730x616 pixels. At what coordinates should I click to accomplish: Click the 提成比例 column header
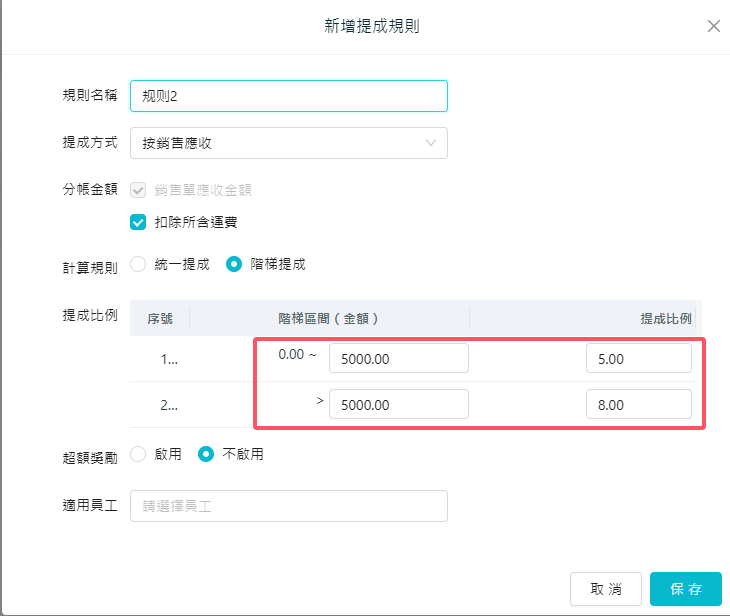664,319
